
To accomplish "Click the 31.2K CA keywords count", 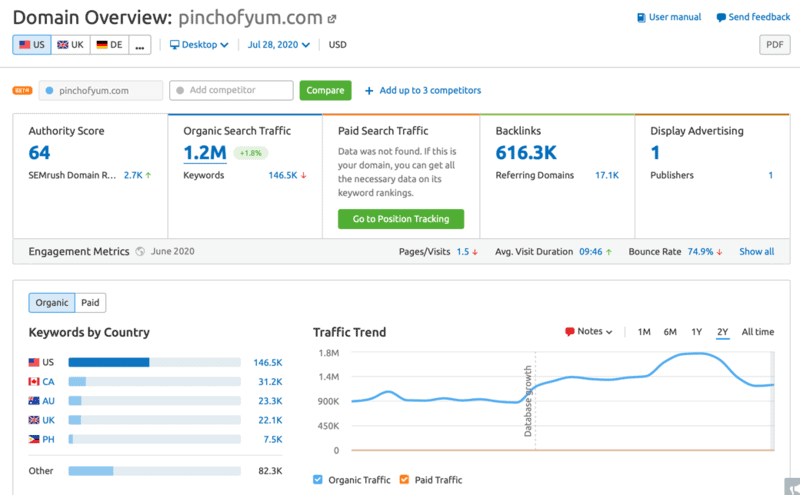I will [270, 382].
